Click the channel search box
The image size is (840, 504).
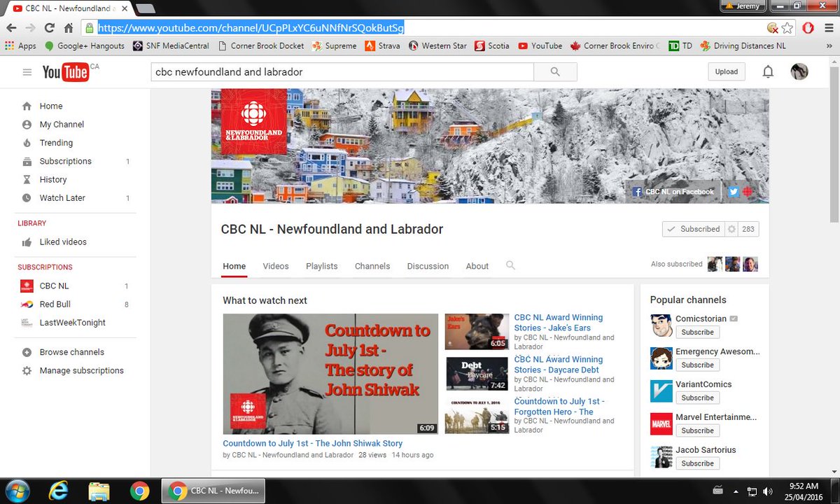(x=342, y=72)
